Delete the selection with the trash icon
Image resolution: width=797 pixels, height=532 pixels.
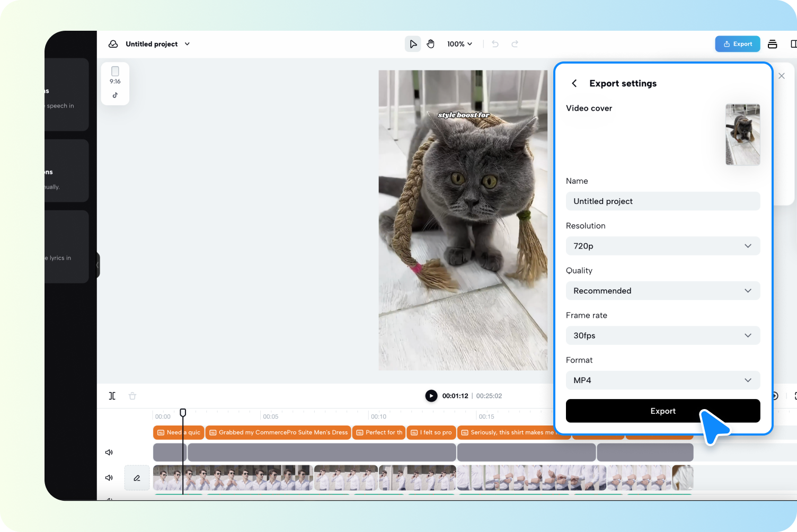(x=132, y=396)
